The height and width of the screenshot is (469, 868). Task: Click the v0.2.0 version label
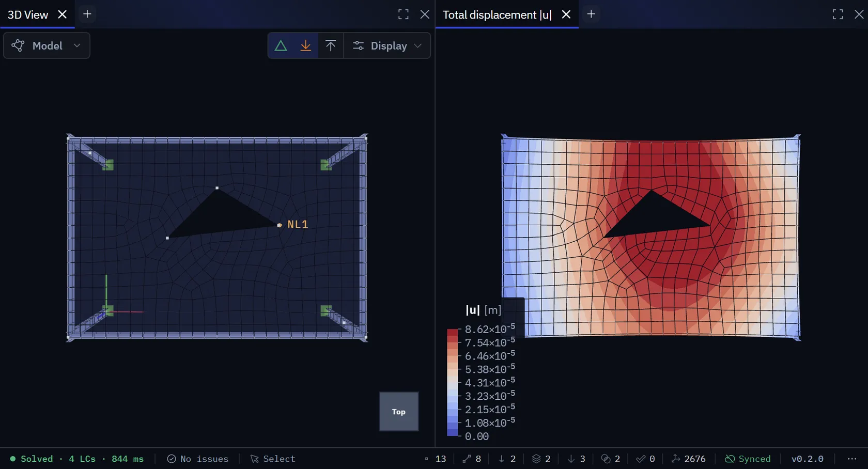point(808,459)
